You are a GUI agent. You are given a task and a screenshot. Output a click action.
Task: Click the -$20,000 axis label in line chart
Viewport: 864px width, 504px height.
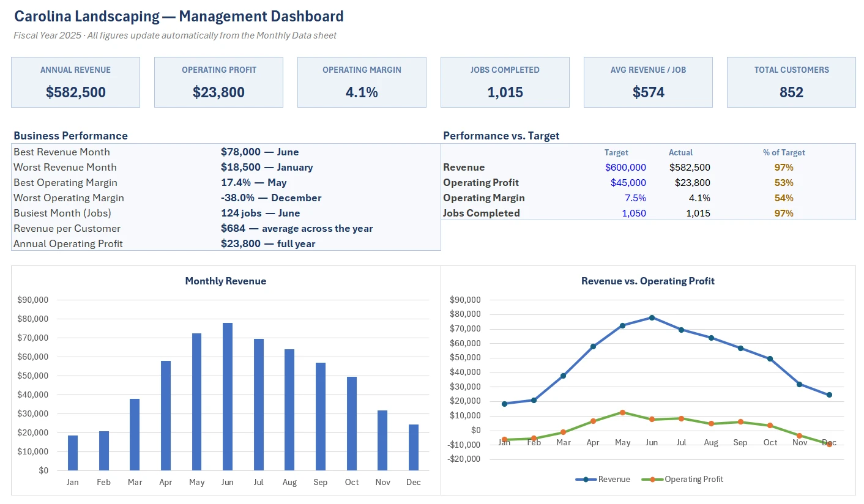[x=465, y=459]
